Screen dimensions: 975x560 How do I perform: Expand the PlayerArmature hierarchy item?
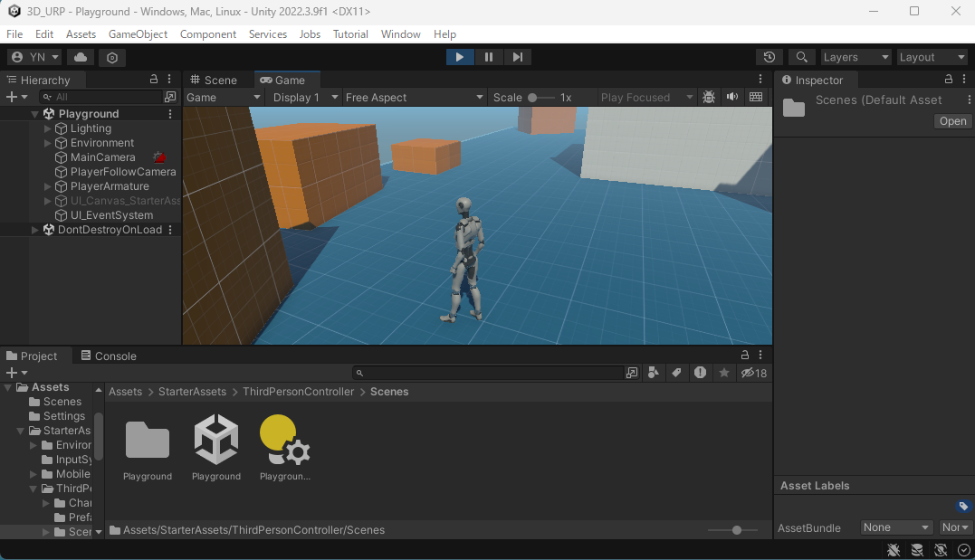point(48,186)
